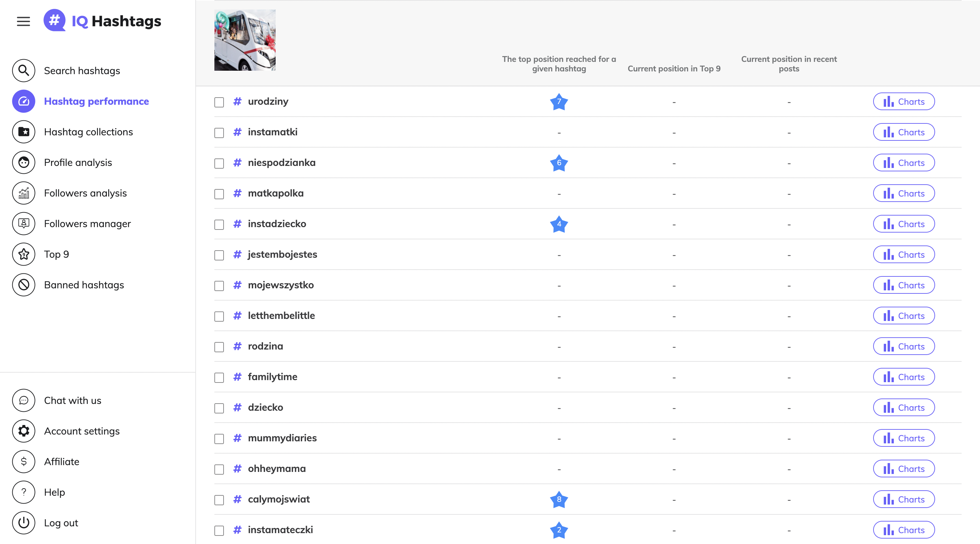Open the Followers manager menu item
The height and width of the screenshot is (544, 980).
click(87, 223)
